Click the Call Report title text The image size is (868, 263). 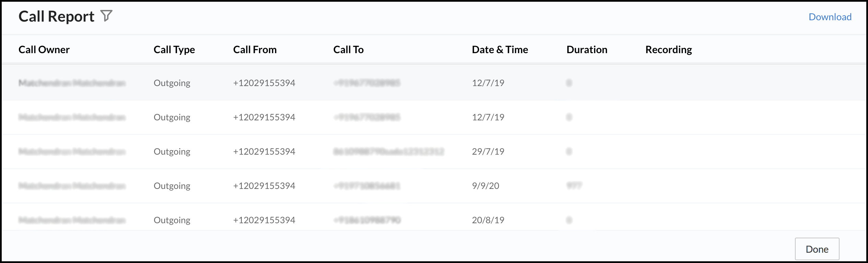[56, 16]
